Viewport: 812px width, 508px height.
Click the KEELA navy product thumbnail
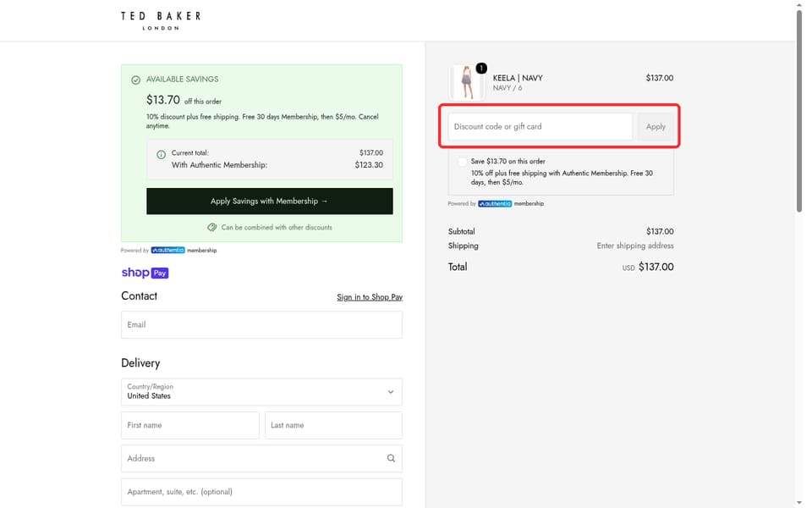click(467, 82)
